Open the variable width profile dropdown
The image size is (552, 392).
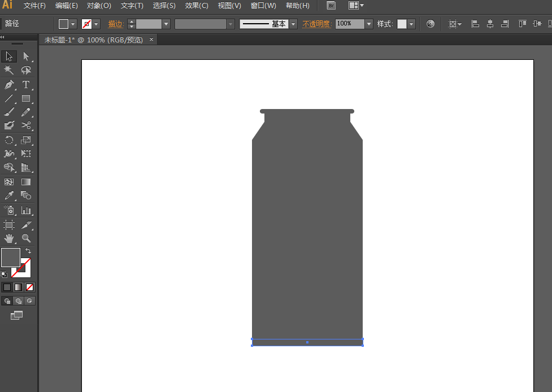[231, 24]
